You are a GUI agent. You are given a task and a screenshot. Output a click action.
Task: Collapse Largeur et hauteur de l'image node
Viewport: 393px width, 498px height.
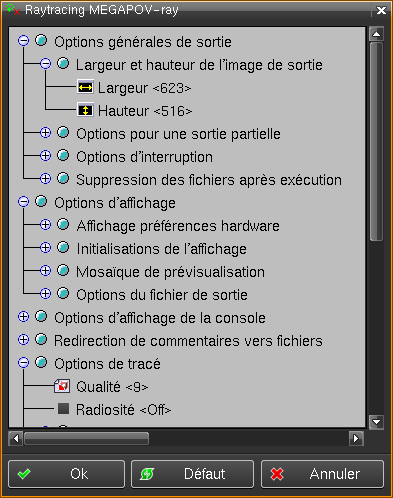tap(45, 63)
